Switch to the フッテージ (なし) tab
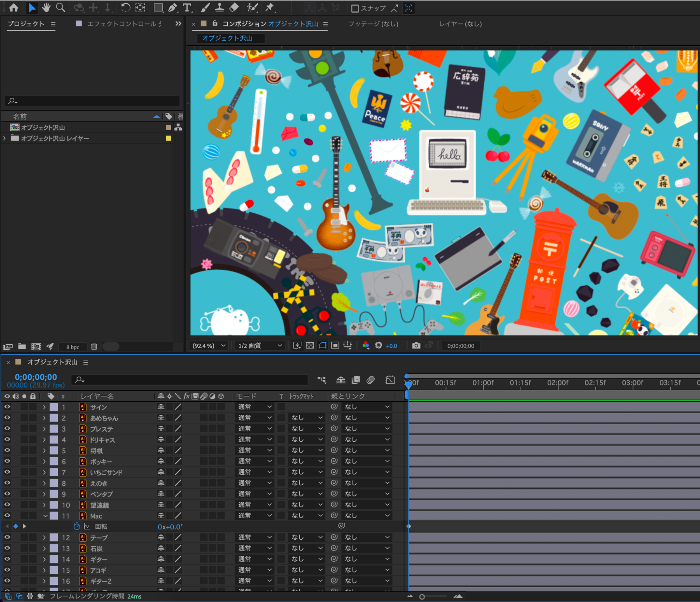 [373, 24]
